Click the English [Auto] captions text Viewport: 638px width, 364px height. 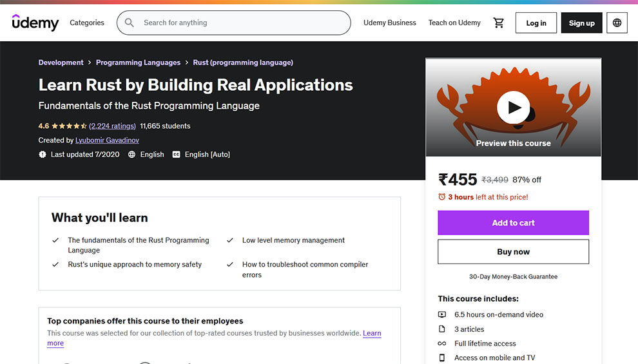pyautogui.click(x=207, y=155)
